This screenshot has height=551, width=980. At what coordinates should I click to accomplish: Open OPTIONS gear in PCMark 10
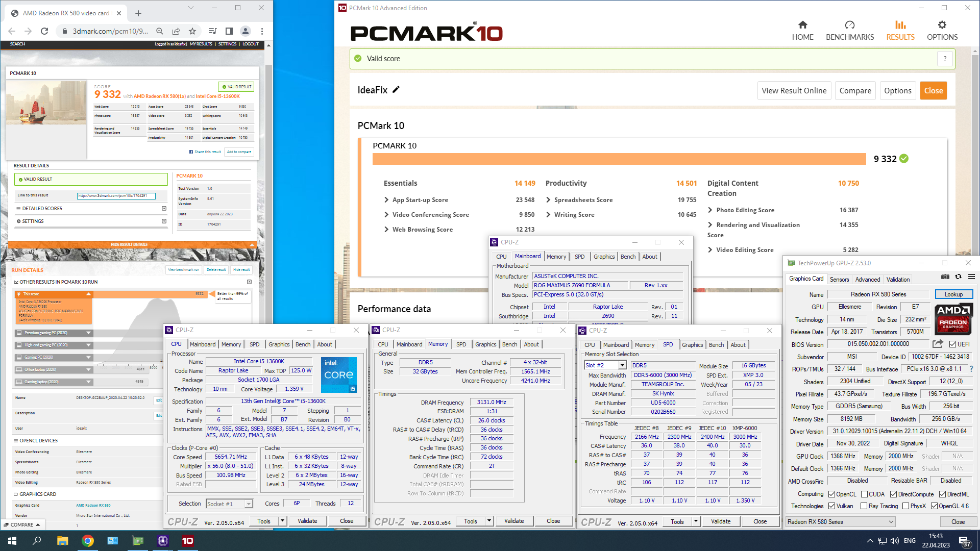942,25
